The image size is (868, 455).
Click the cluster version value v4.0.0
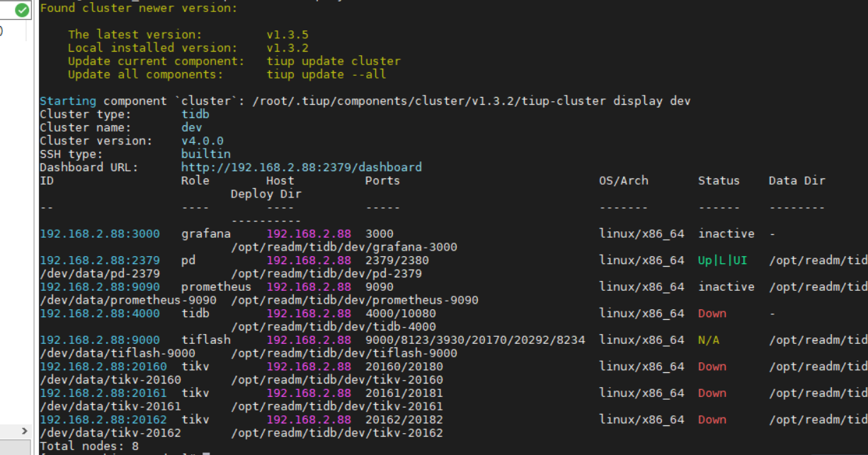click(202, 141)
